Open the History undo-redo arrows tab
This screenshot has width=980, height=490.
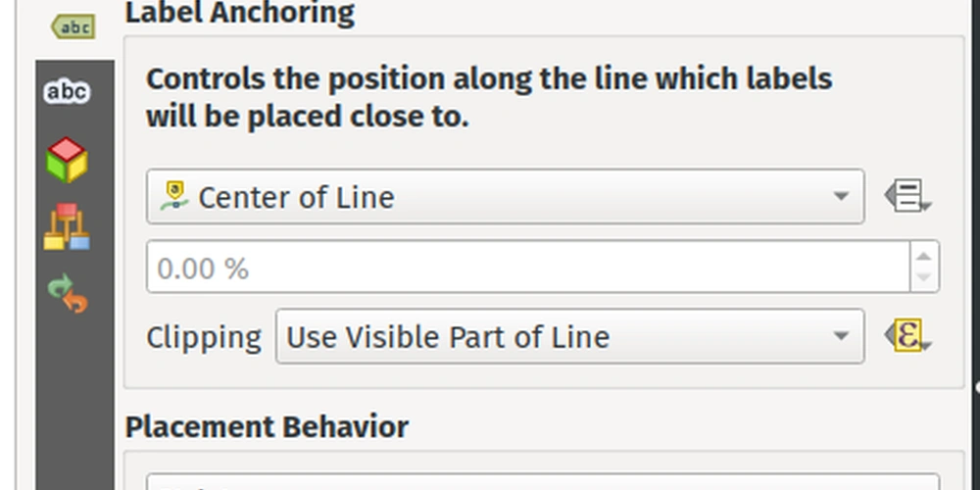(x=68, y=294)
